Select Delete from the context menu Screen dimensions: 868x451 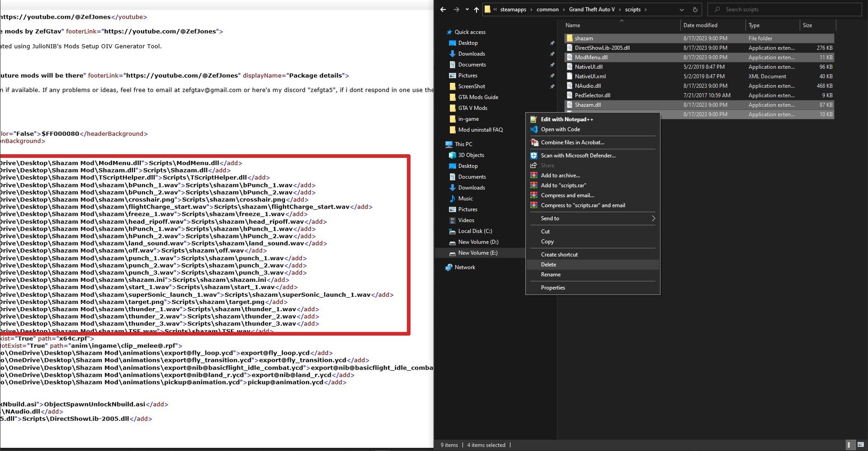(548, 264)
